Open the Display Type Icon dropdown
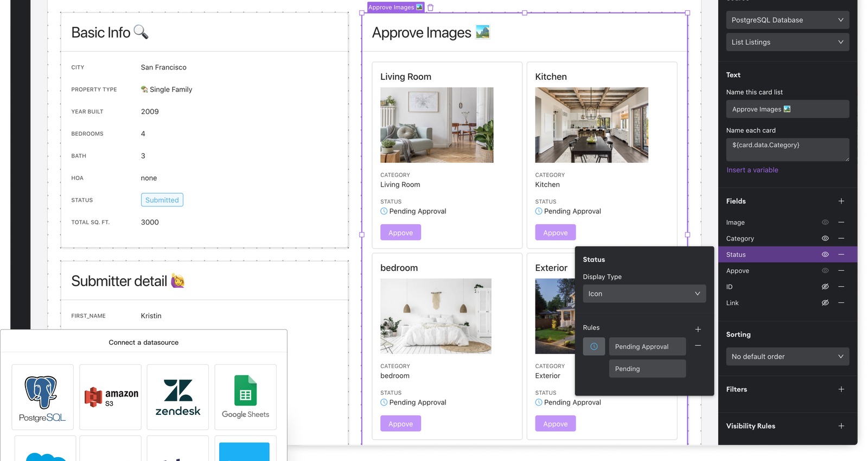Viewport: 868px width, 461px height. [644, 294]
